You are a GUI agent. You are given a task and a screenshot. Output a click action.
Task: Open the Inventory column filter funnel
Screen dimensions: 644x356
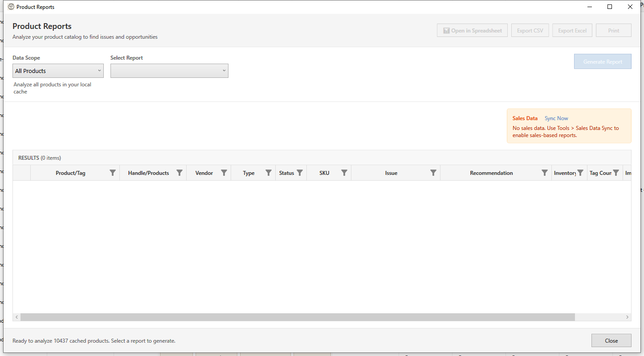581,173
